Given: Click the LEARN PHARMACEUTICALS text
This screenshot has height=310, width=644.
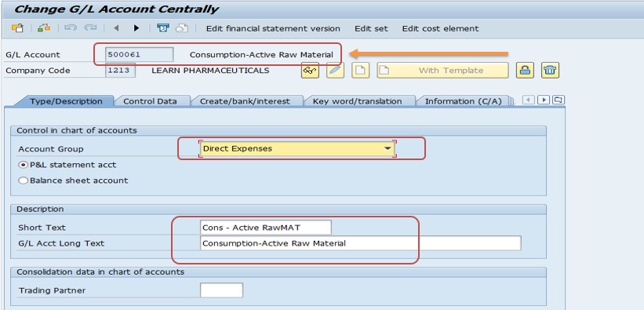Looking at the screenshot, I should pos(210,71).
